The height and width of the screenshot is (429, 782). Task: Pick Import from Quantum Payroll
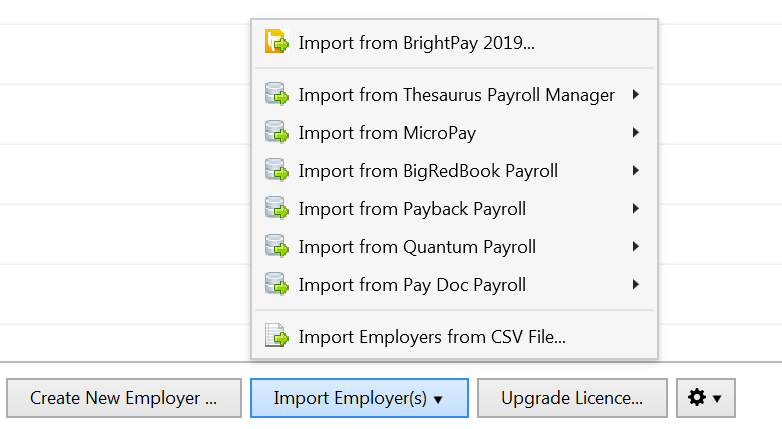(x=454, y=246)
